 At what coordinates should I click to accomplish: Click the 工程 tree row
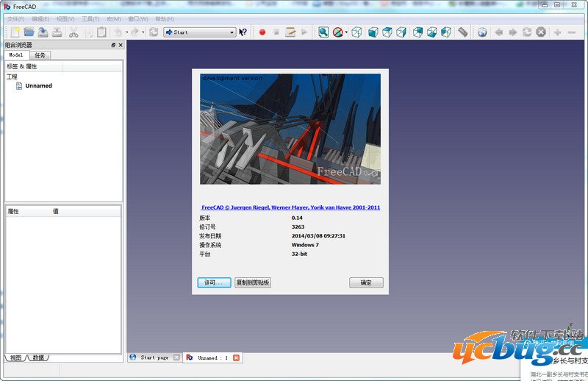[x=12, y=76]
